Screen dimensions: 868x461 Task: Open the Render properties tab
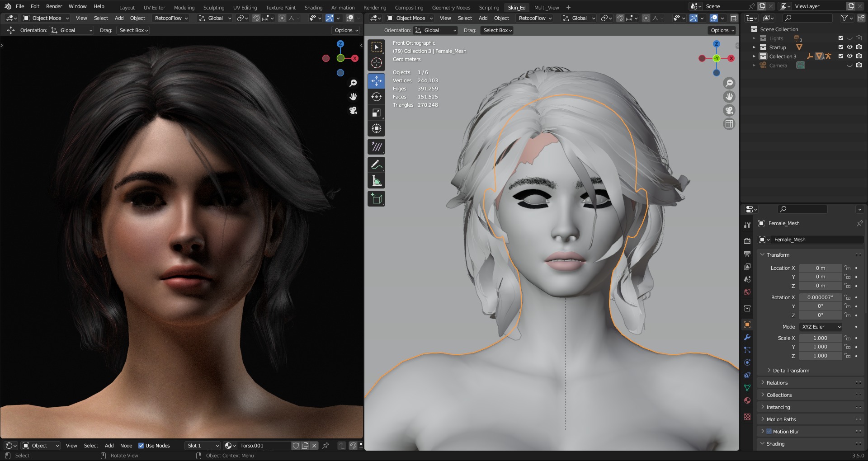pyautogui.click(x=747, y=241)
